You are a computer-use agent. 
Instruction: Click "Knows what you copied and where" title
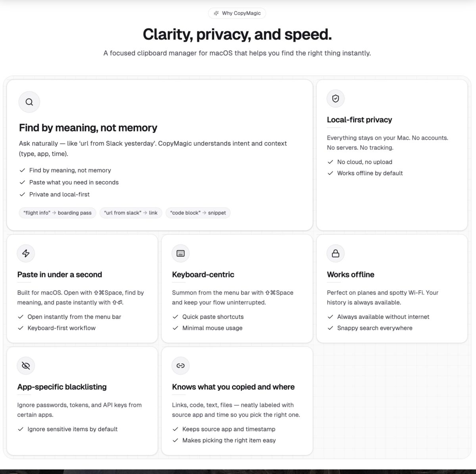pos(233,387)
